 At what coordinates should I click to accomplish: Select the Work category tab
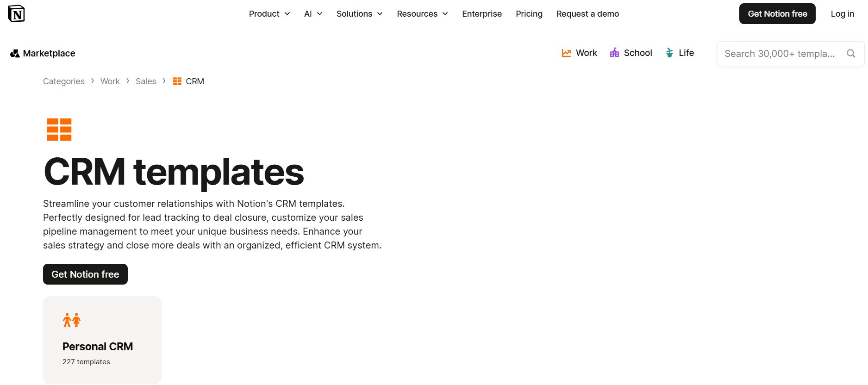click(x=580, y=53)
